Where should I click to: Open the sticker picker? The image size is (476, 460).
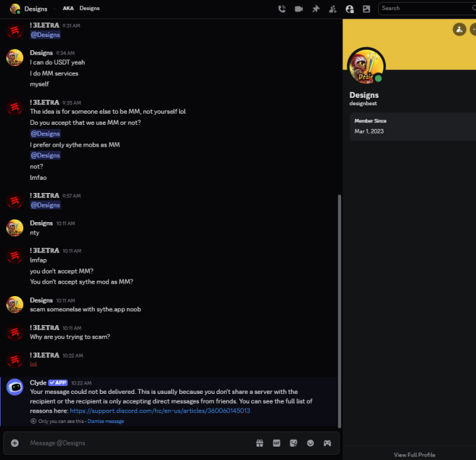(294, 443)
